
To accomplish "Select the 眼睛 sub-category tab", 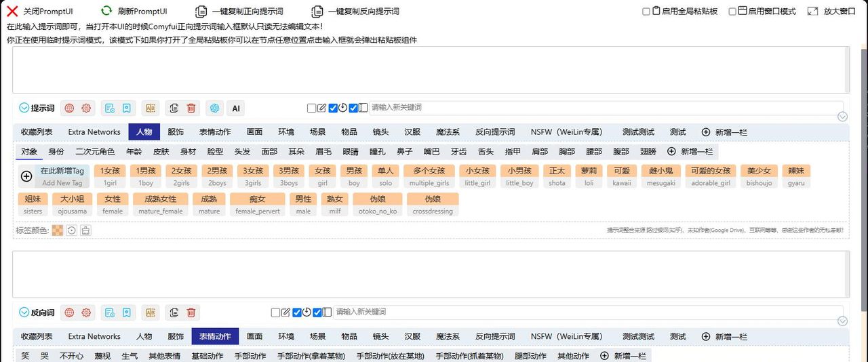I will (x=351, y=152).
